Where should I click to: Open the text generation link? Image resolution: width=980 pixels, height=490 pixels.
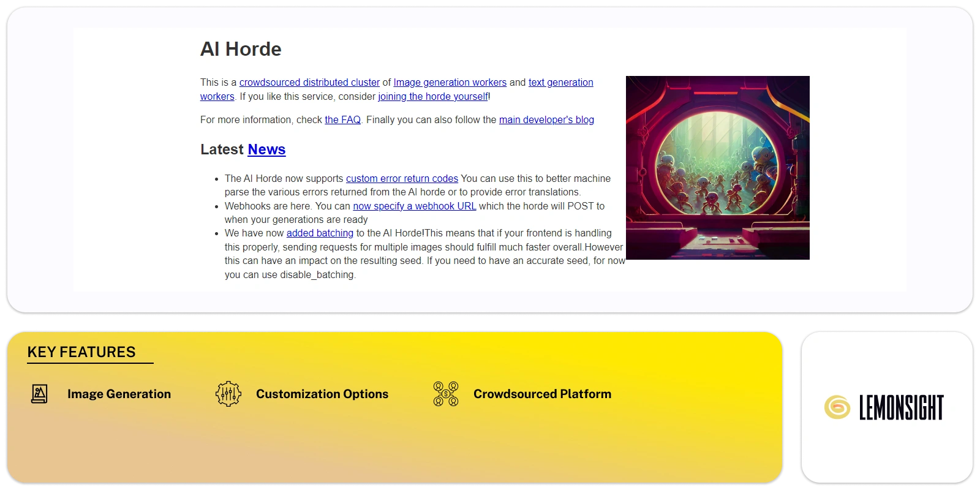pyautogui.click(x=560, y=83)
